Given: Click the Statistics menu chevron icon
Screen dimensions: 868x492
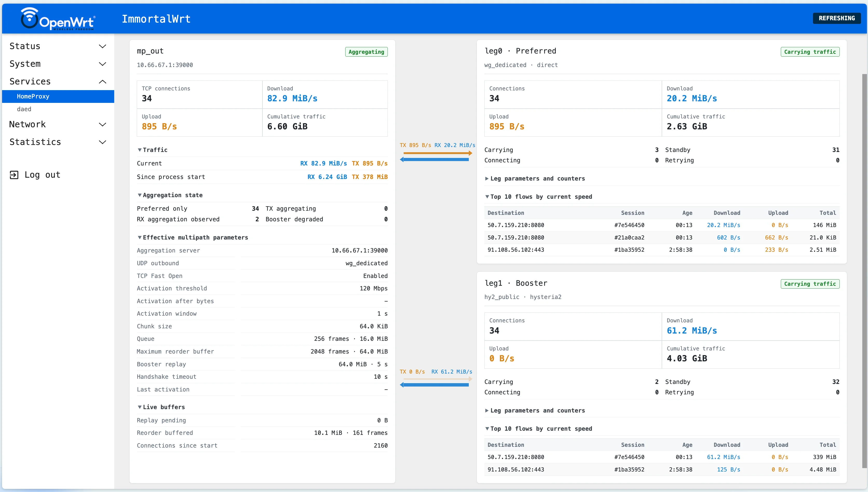Looking at the screenshot, I should tap(102, 142).
